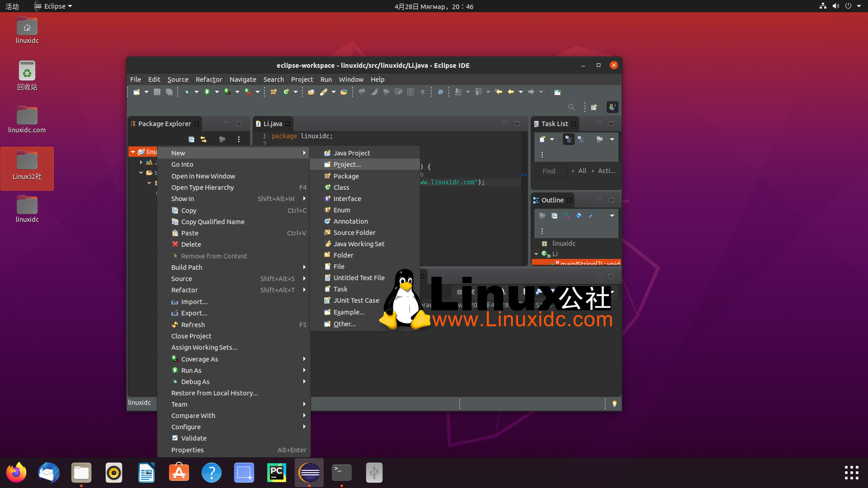Open Firefox from the Ubuntu dock

tap(16, 473)
